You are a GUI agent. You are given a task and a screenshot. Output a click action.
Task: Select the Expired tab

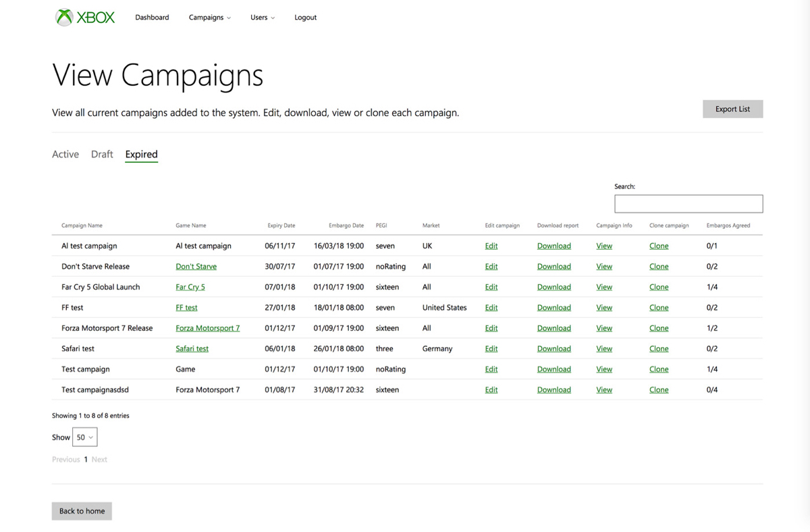pos(141,154)
